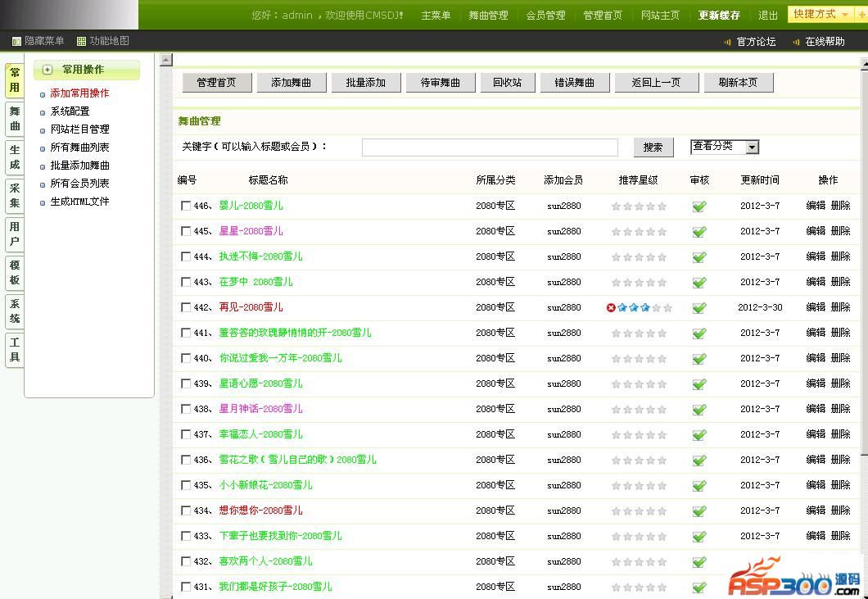The height and width of the screenshot is (599, 868).
Task: Check the box for song 434
Action: [x=186, y=511]
